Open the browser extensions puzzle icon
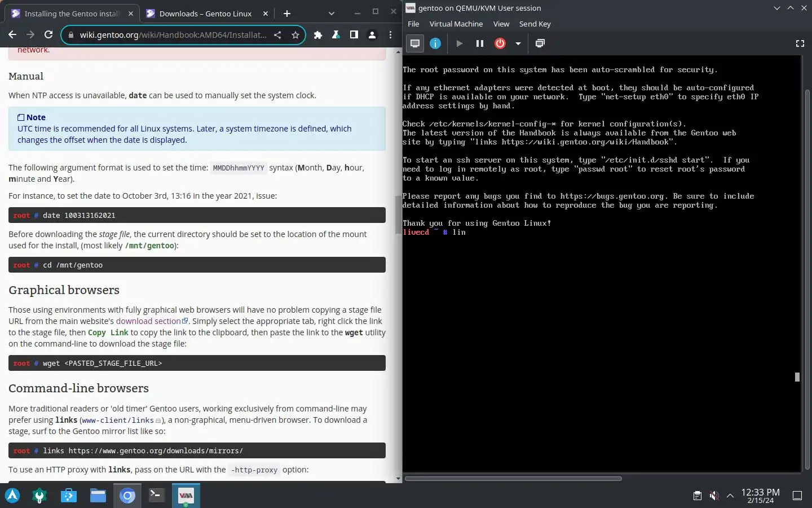 point(318,35)
